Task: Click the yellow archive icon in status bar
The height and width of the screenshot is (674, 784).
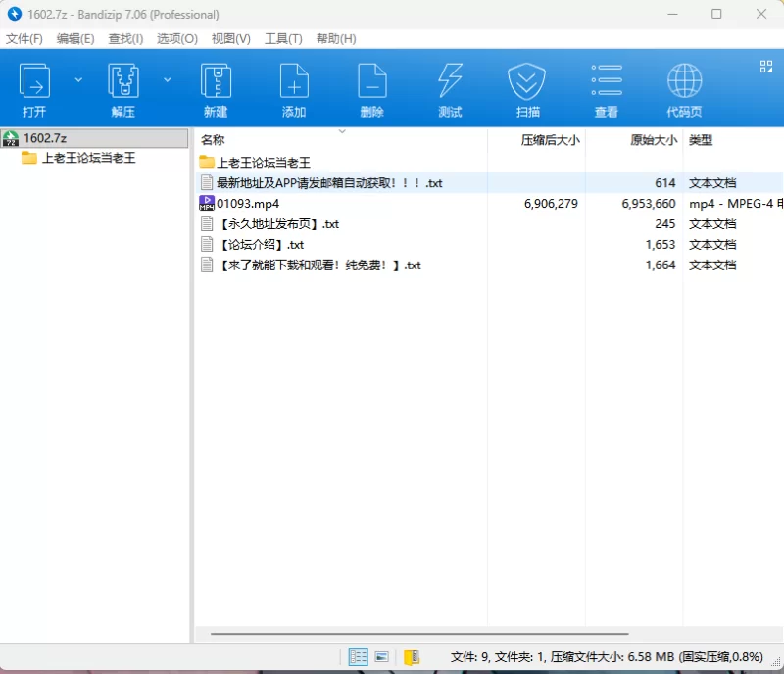Action: click(x=412, y=657)
